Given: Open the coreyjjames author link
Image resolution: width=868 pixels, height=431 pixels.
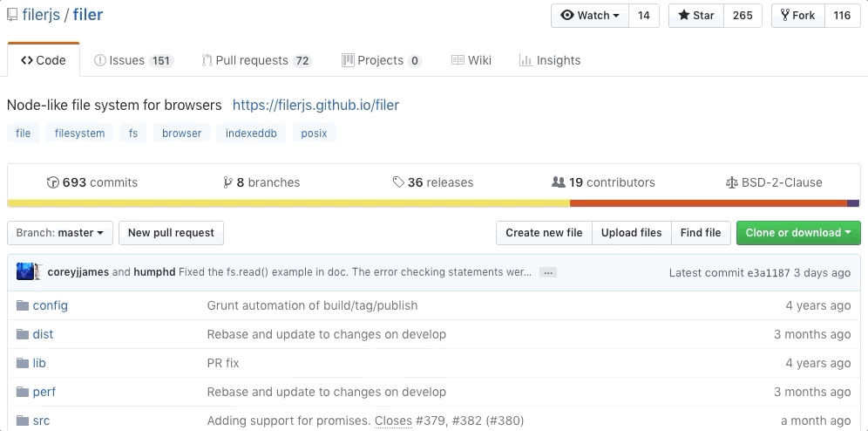Looking at the screenshot, I should click(x=78, y=272).
